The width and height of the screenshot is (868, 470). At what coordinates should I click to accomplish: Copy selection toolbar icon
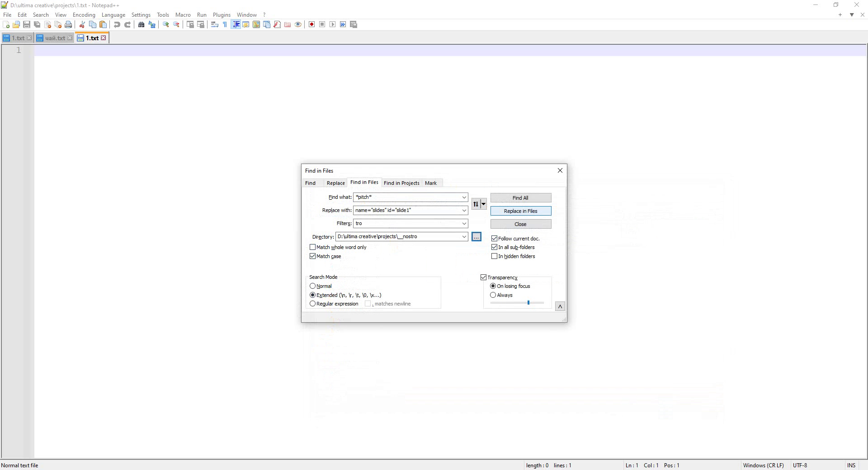coord(93,24)
